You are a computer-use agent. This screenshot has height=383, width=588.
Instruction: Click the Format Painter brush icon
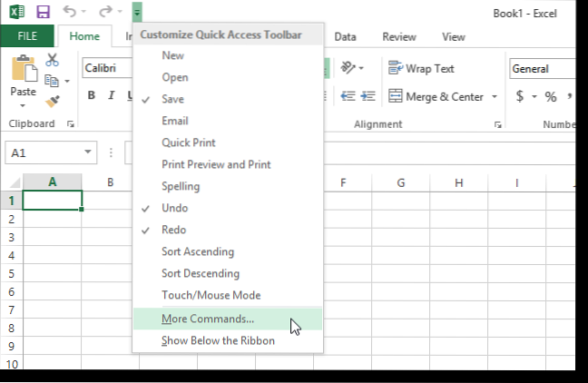[x=52, y=102]
